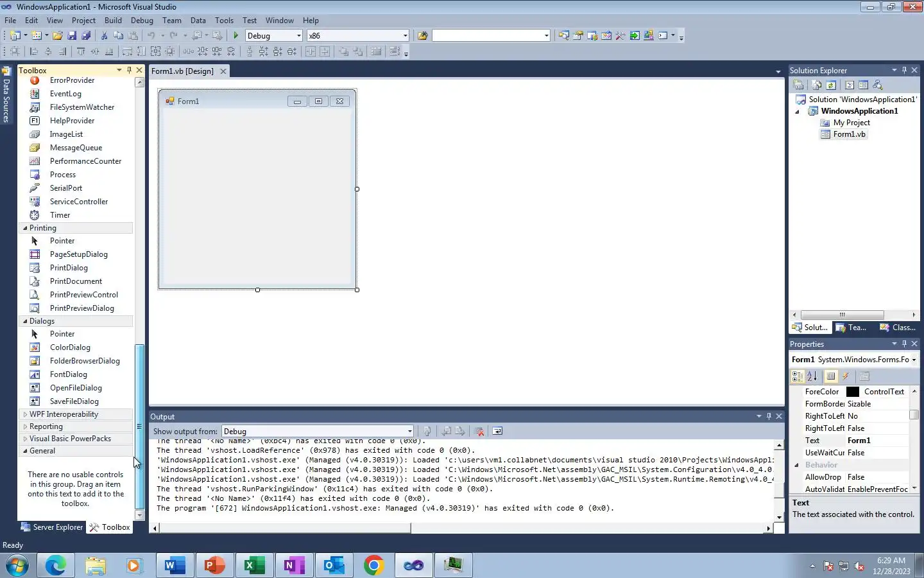Toggle Word Wrap in Output window
Screen dimensions: 924x578
pyautogui.click(x=497, y=432)
